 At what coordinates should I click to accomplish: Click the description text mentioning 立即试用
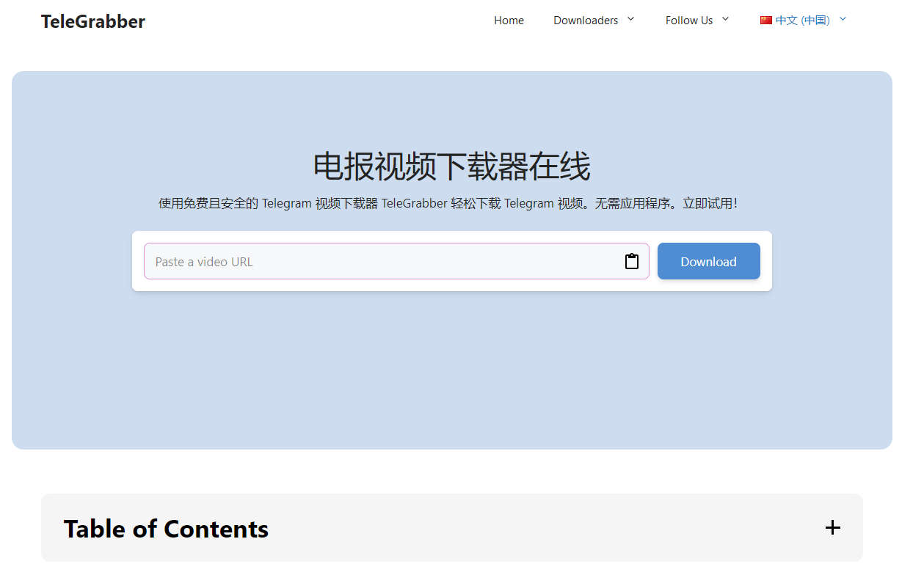click(x=448, y=203)
